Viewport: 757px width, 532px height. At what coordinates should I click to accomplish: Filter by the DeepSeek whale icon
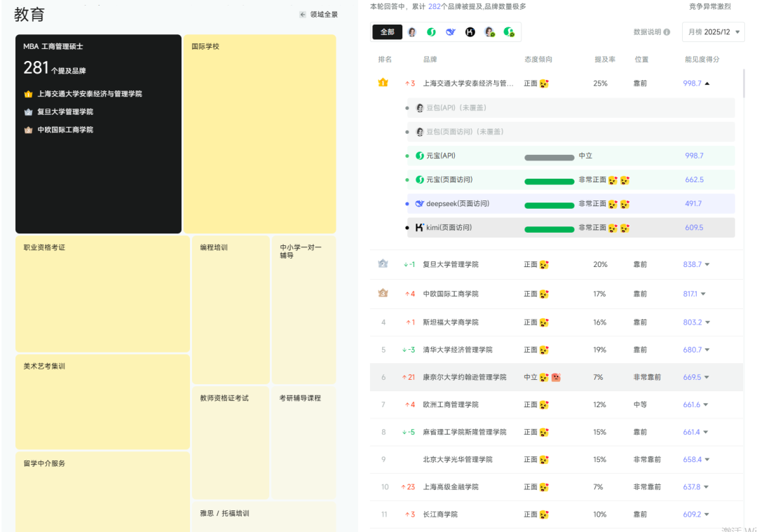[x=451, y=32]
